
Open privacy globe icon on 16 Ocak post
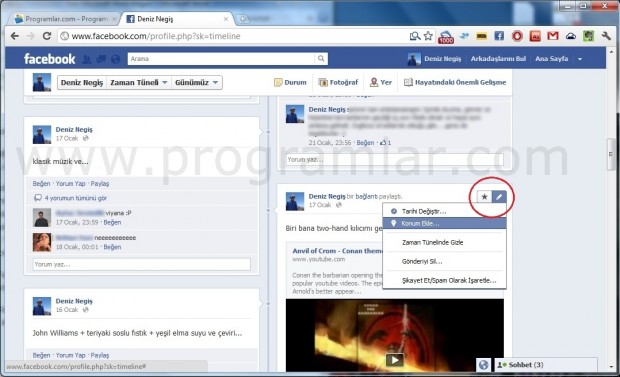[85, 310]
